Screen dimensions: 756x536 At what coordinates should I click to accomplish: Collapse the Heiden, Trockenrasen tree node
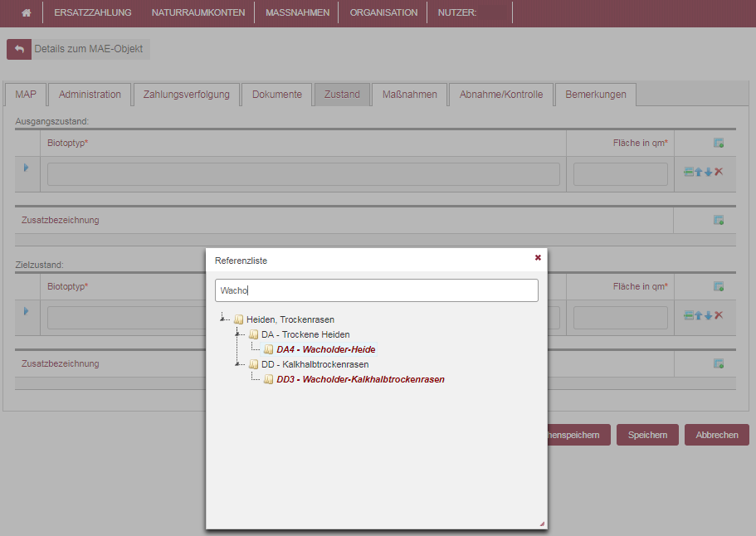coord(223,319)
